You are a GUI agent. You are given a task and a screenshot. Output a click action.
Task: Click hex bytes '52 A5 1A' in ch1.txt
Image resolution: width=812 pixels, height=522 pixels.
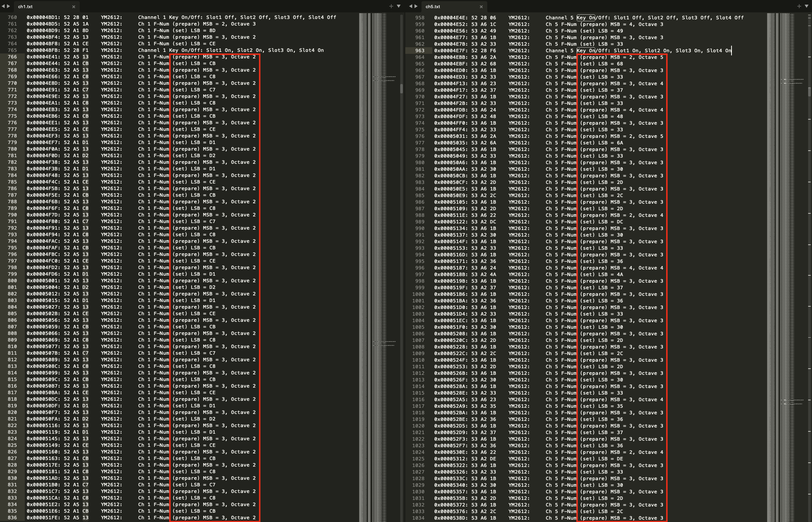pos(76,24)
